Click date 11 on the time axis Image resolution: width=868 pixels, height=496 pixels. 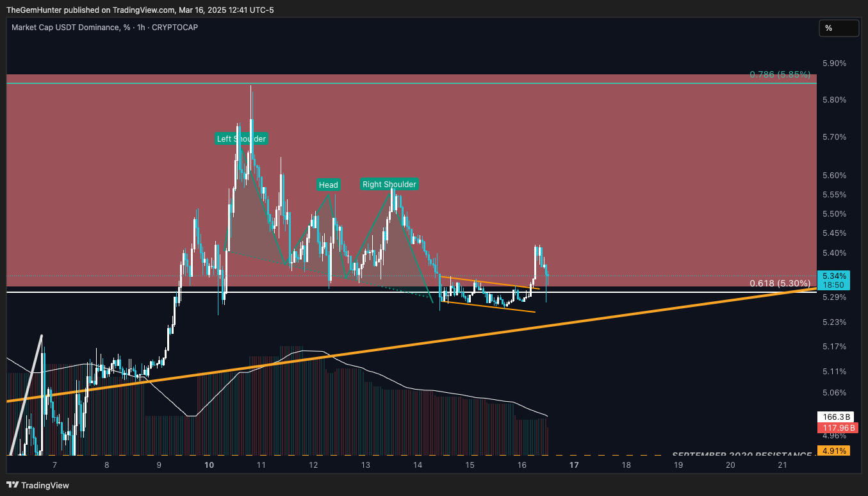coord(261,465)
